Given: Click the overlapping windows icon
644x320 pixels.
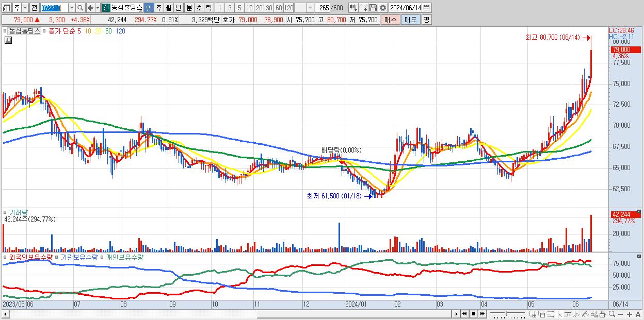Looking at the screenshot, I should (x=542, y=314).
